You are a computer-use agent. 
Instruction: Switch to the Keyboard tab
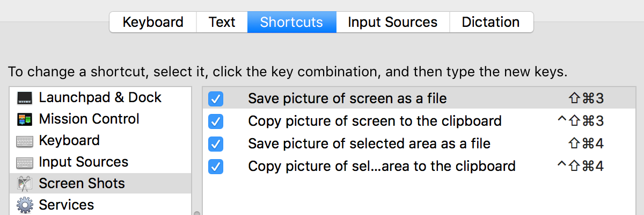tap(153, 22)
